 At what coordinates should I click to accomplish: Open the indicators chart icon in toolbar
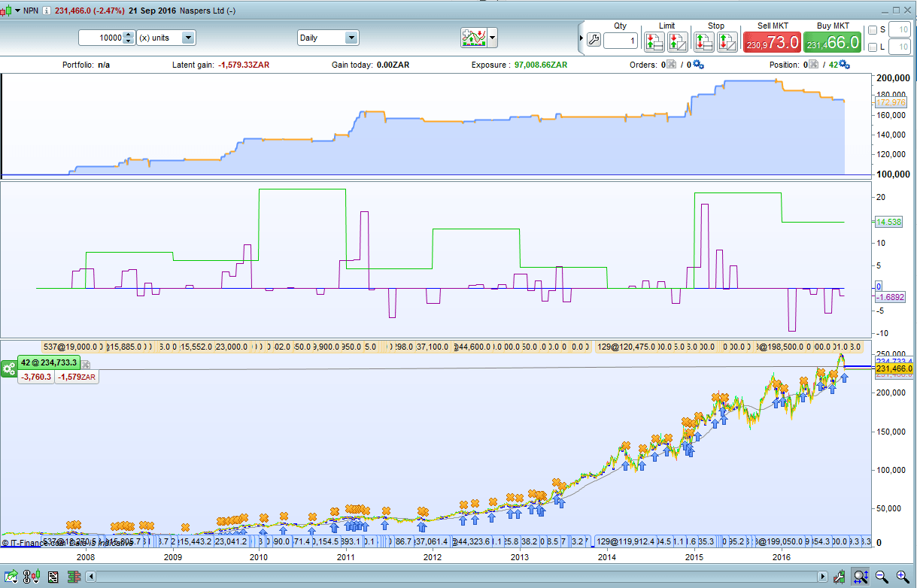click(x=473, y=37)
